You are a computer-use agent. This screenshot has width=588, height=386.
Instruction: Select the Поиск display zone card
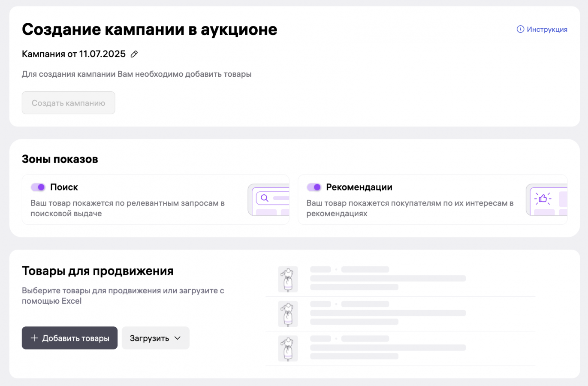156,199
